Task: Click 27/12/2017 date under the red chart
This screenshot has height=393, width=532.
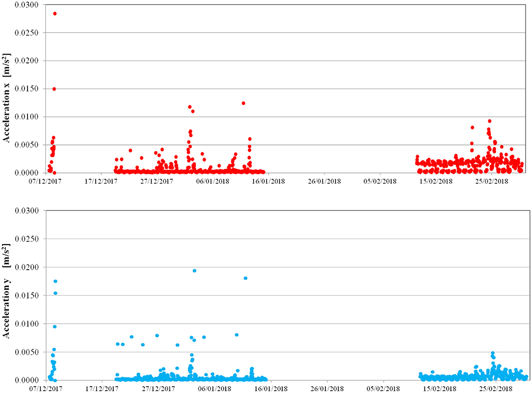Action: click(157, 181)
